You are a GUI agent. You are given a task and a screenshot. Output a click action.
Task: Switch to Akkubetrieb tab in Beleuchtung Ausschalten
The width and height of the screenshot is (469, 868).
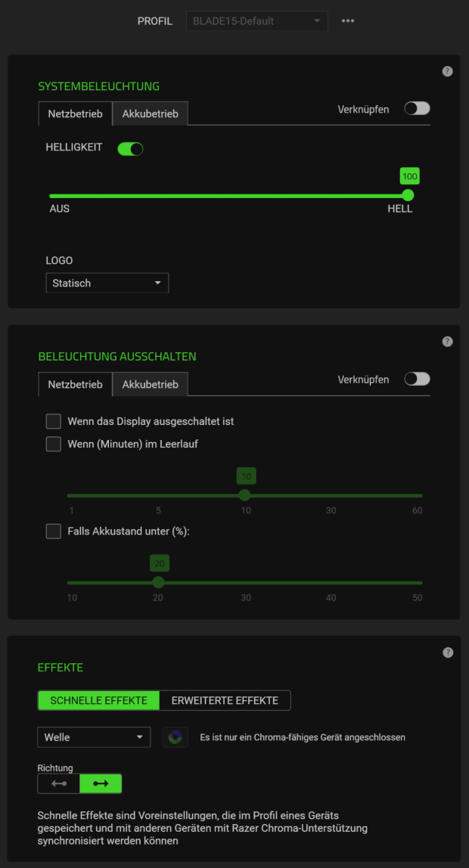coord(150,384)
